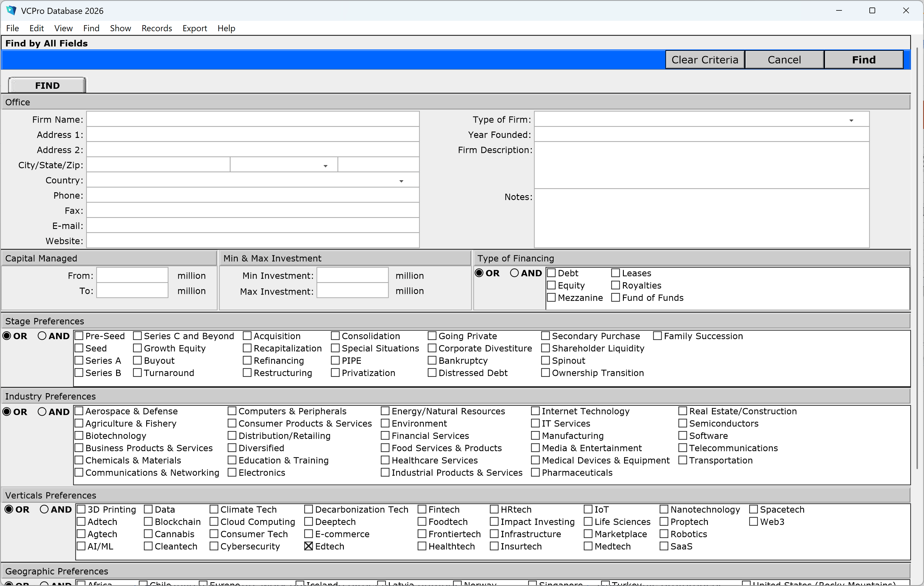Click the E-mail input field

click(253, 225)
